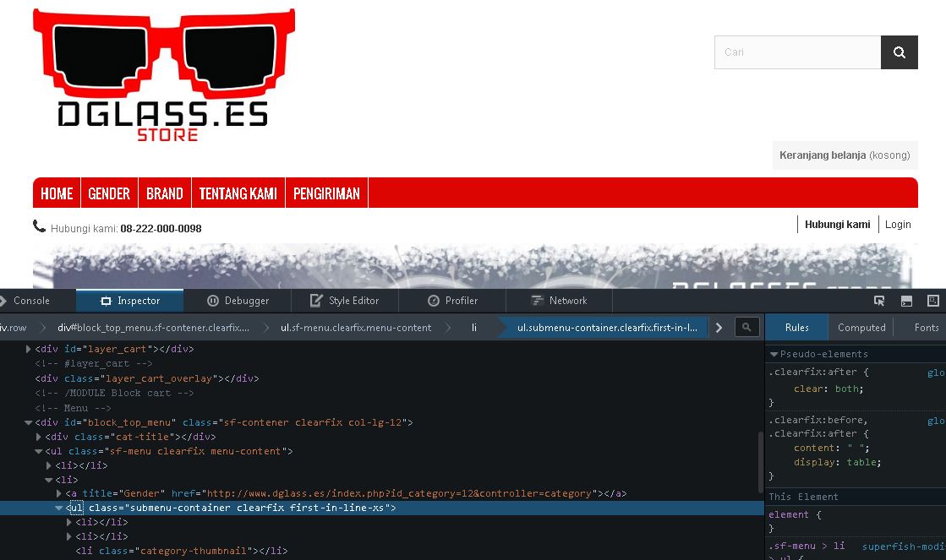Expand the div class="cat-title" node
The height and width of the screenshot is (560, 946).
38,437
